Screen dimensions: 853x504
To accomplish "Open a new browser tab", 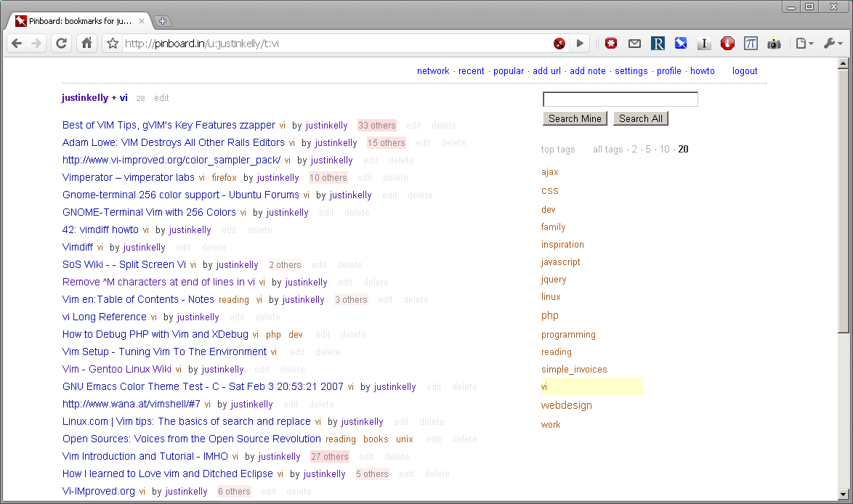I will (162, 21).
